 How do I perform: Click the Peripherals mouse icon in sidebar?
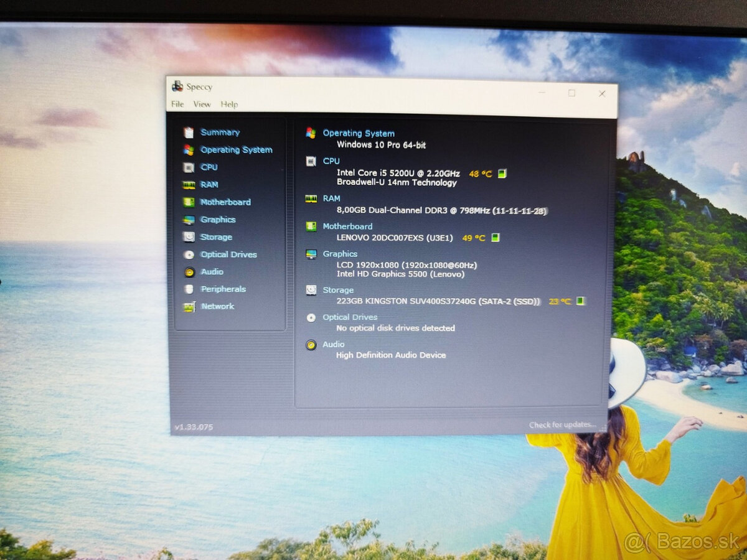point(189,289)
